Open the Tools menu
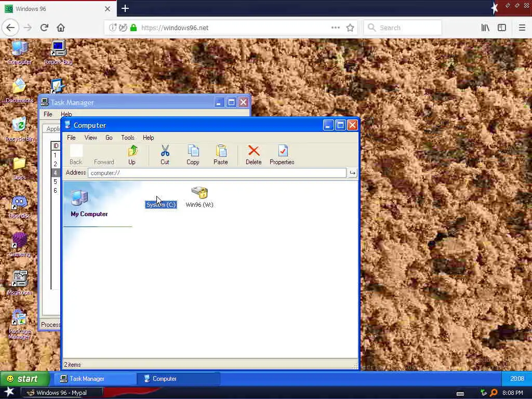The height and width of the screenshot is (399, 532). (x=128, y=137)
